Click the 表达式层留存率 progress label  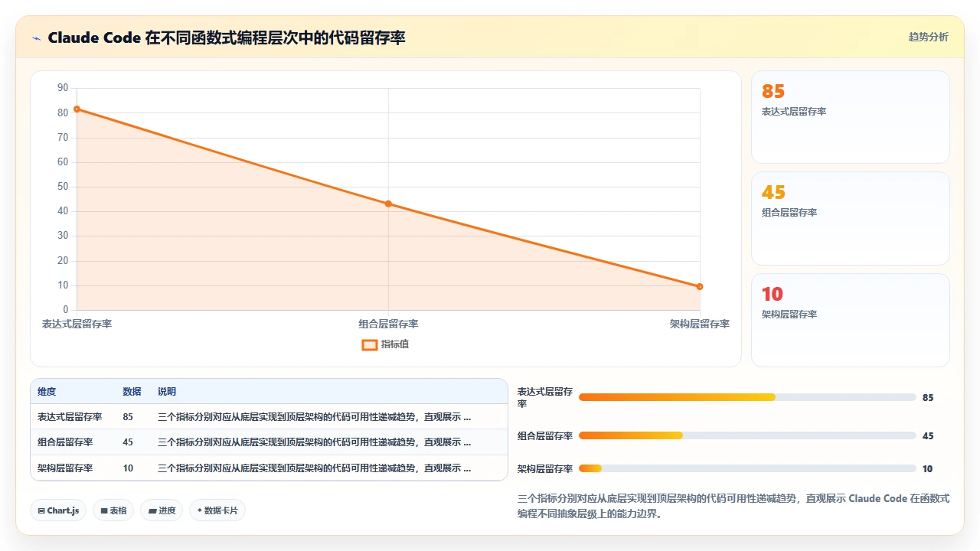pyautogui.click(x=545, y=397)
